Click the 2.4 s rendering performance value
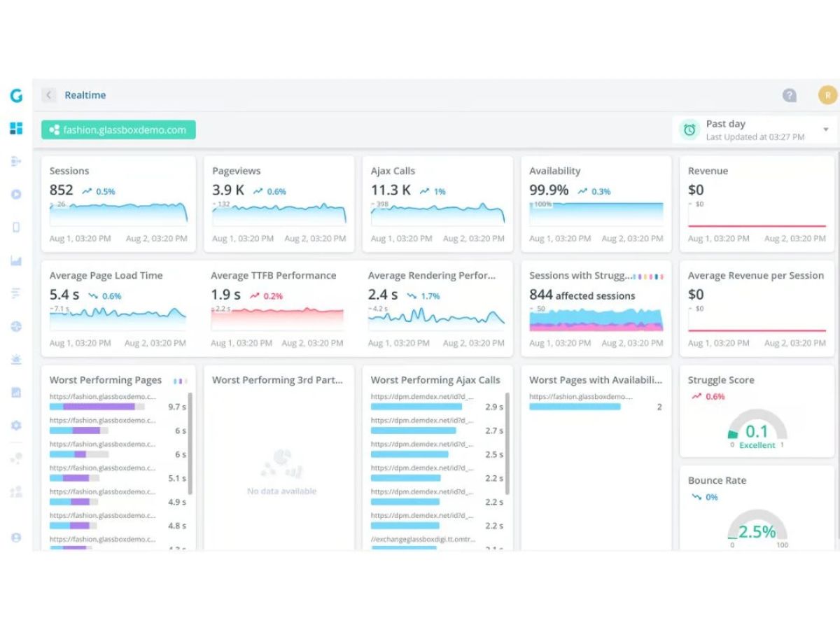This screenshot has width=840, height=630. [x=383, y=295]
